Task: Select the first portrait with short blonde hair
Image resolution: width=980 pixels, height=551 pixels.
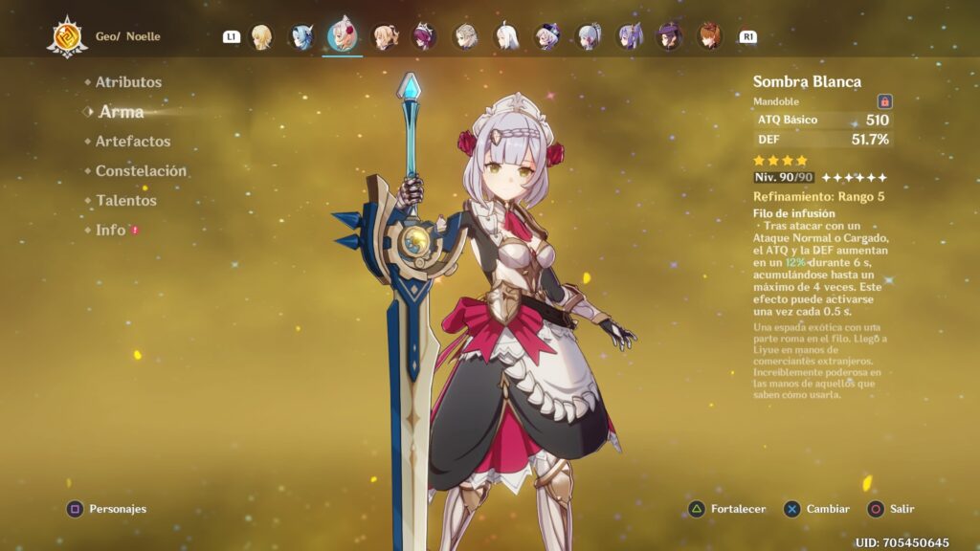Action: coord(261,37)
